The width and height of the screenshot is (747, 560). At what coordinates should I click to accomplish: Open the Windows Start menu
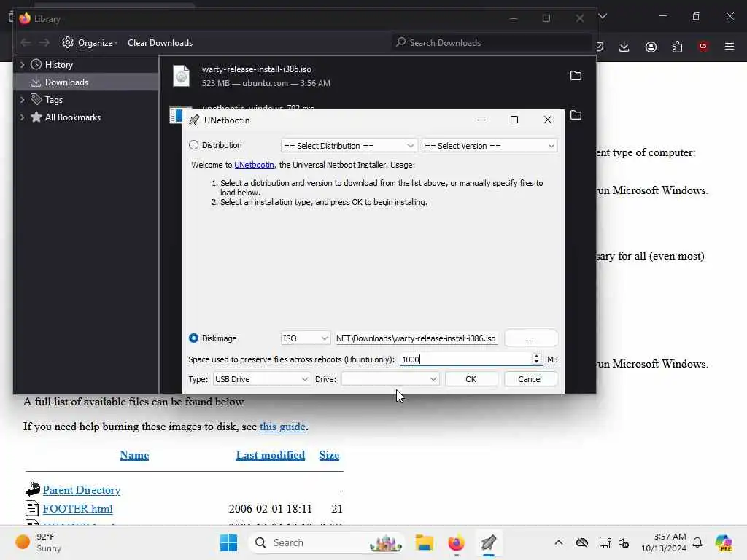coord(228,542)
